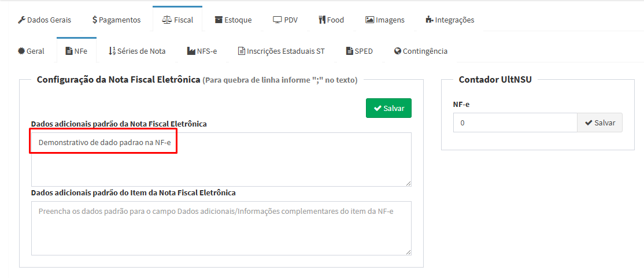The width and height of the screenshot is (644, 278).
Task: Select the Estoque archive box tab
Action: 233,20
